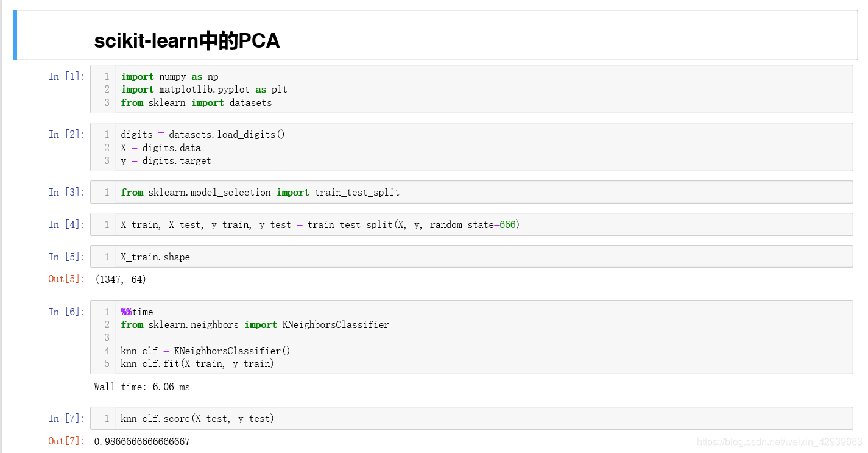Click the 'In [6]:' prompt label
This screenshot has height=453, width=868.
pos(67,312)
